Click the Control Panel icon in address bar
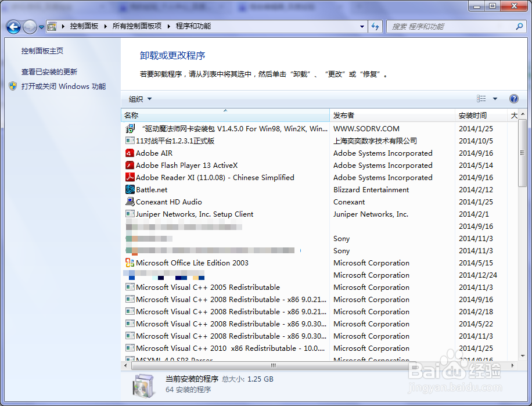The width and height of the screenshot is (532, 406). 52,26
